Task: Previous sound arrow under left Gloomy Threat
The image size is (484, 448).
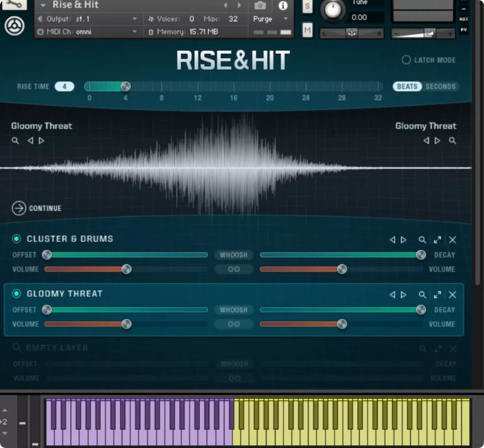Action: (30, 141)
